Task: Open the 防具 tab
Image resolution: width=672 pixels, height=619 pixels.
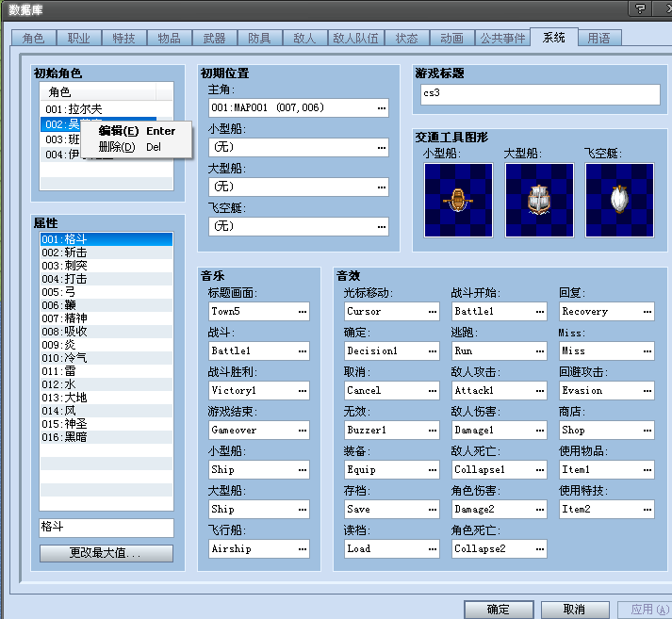Action: coord(260,38)
